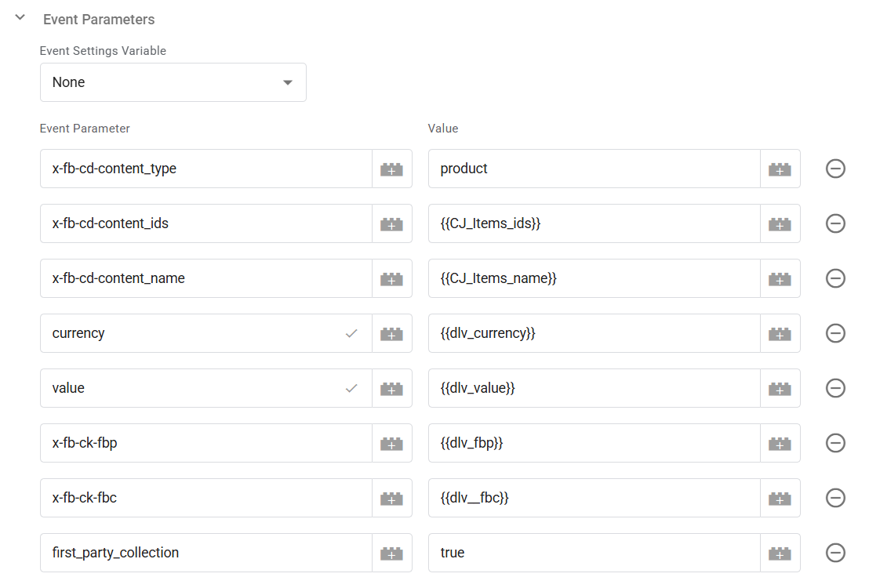Click the {{CJ_Items_name}} value field
The width and height of the screenshot is (869, 588).
coord(593,278)
